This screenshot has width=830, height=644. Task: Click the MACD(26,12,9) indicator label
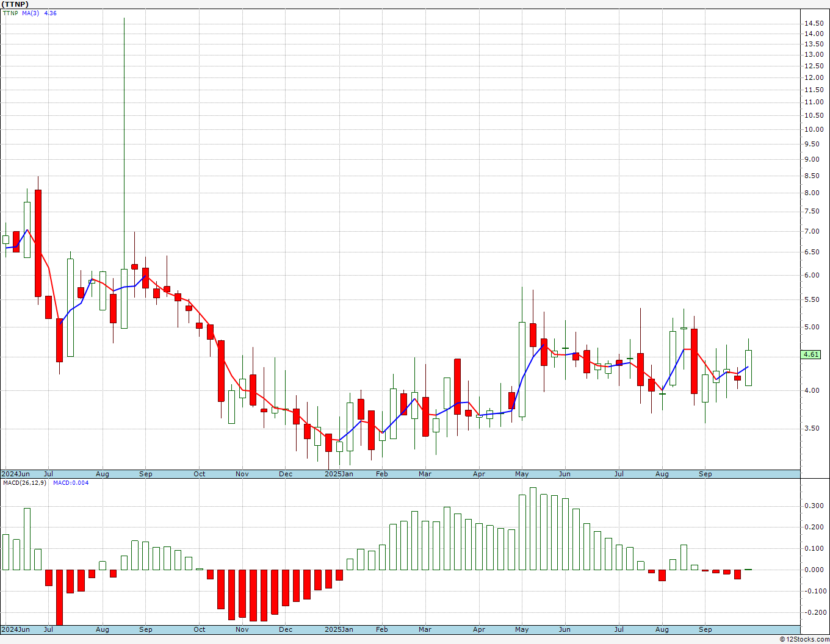tap(24, 483)
